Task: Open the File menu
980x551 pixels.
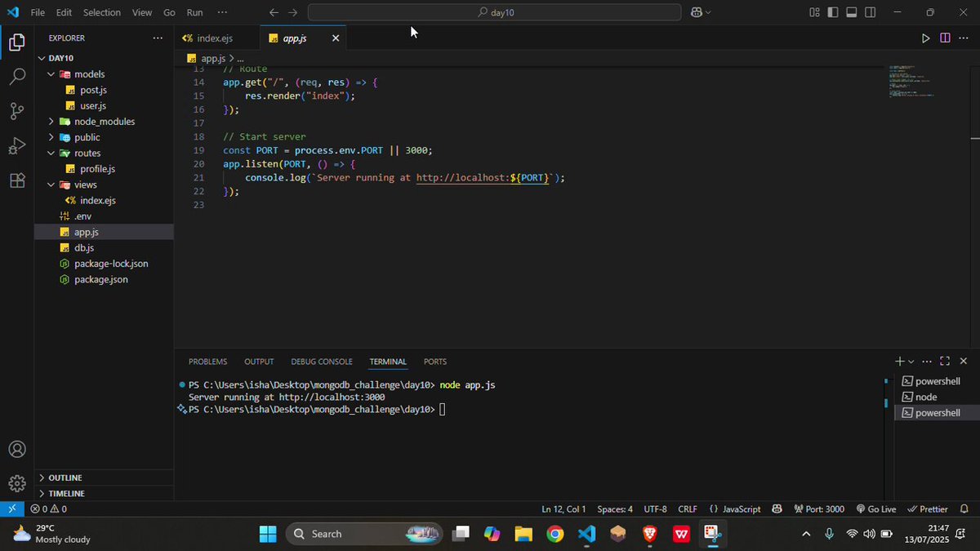Action: (38, 12)
